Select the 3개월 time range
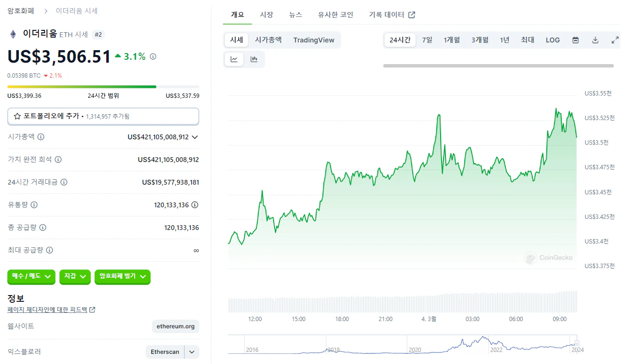The image size is (625, 364). tap(480, 40)
